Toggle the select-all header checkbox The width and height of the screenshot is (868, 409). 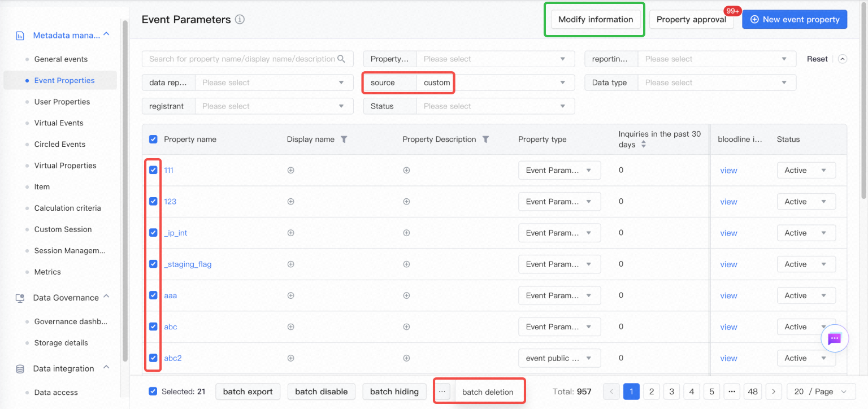pyautogui.click(x=153, y=140)
